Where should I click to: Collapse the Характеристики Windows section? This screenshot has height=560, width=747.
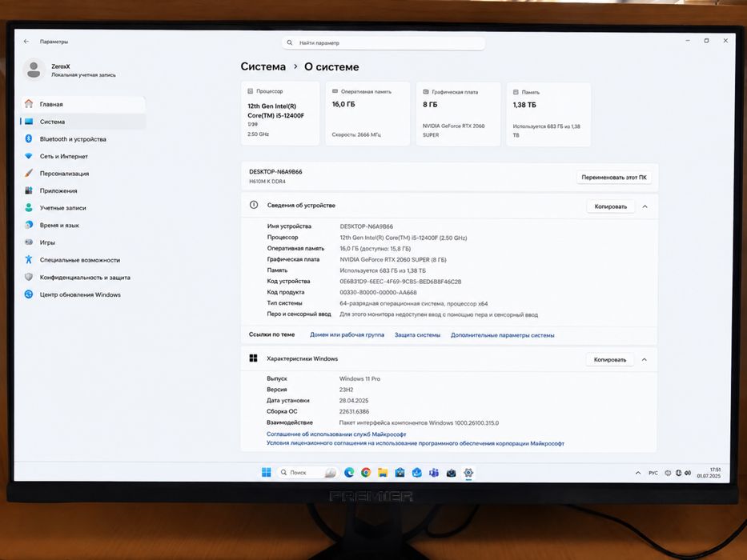(644, 359)
